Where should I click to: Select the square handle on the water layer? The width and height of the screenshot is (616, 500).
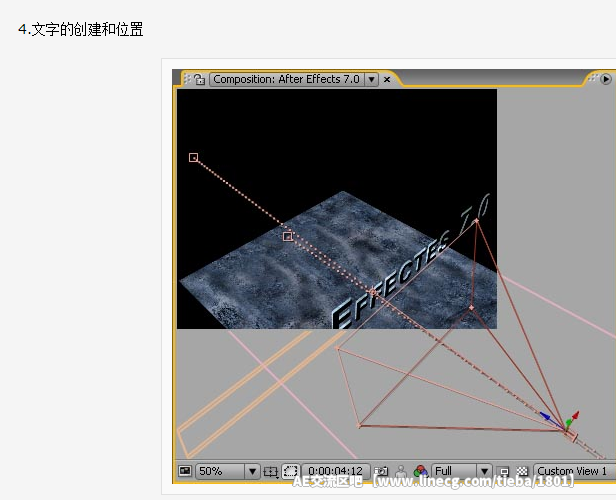(x=288, y=236)
